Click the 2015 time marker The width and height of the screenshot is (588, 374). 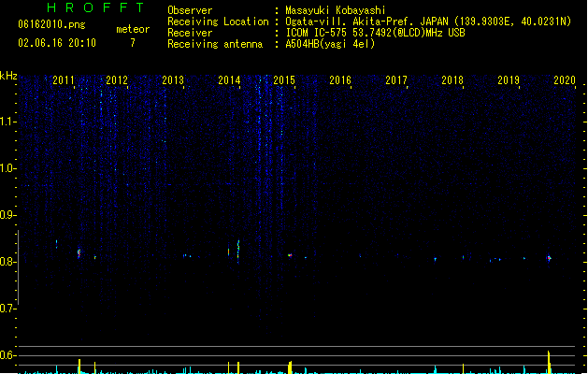[x=284, y=80]
